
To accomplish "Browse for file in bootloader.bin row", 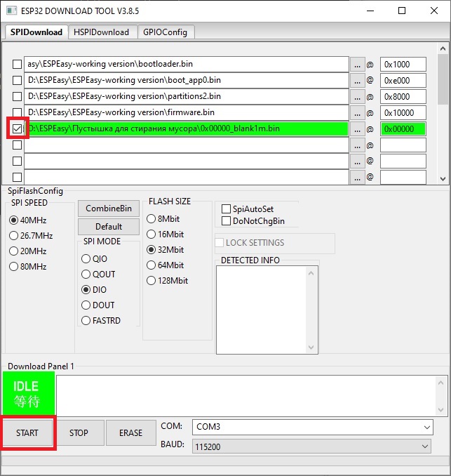I will (x=357, y=65).
